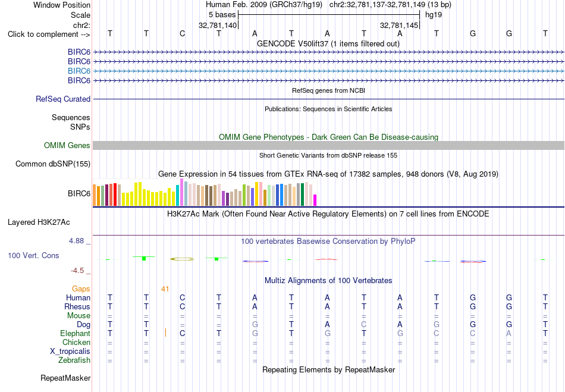Click the C base in the complement sequence row

tap(183, 33)
